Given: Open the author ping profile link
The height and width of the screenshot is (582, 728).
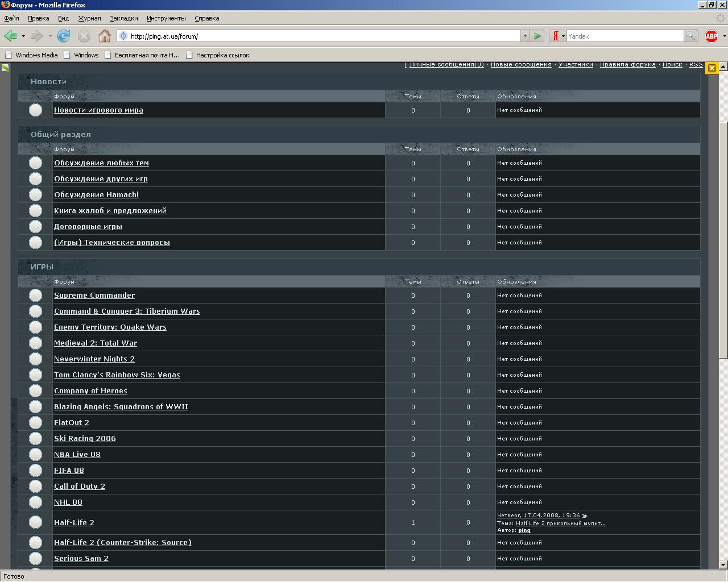Looking at the screenshot, I should (524, 530).
